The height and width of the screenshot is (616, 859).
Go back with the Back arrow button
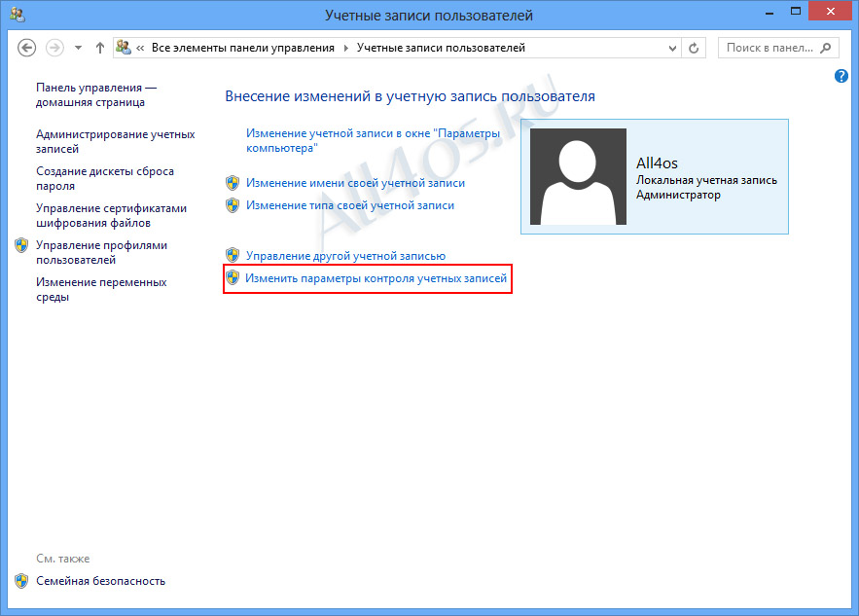tap(27, 48)
